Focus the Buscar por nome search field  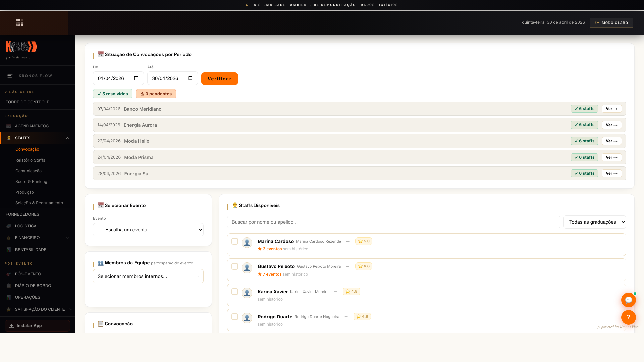click(x=394, y=222)
